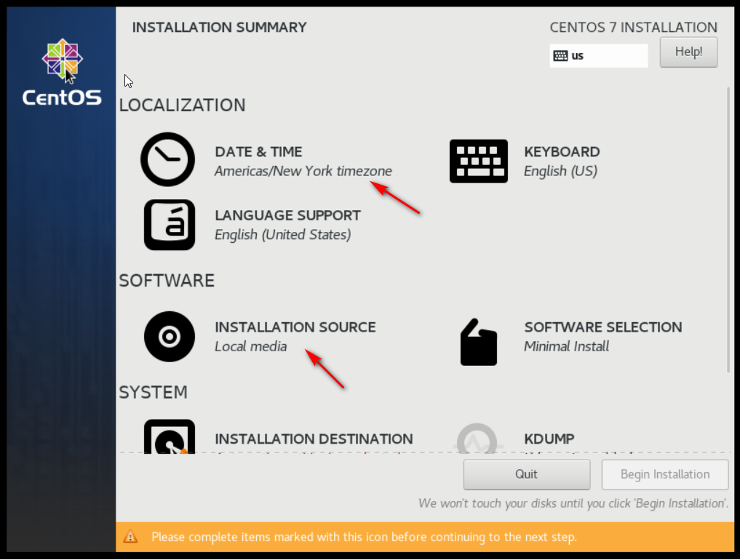The height and width of the screenshot is (560, 740).
Task: Open the Keyboard layout icon
Action: point(479,161)
